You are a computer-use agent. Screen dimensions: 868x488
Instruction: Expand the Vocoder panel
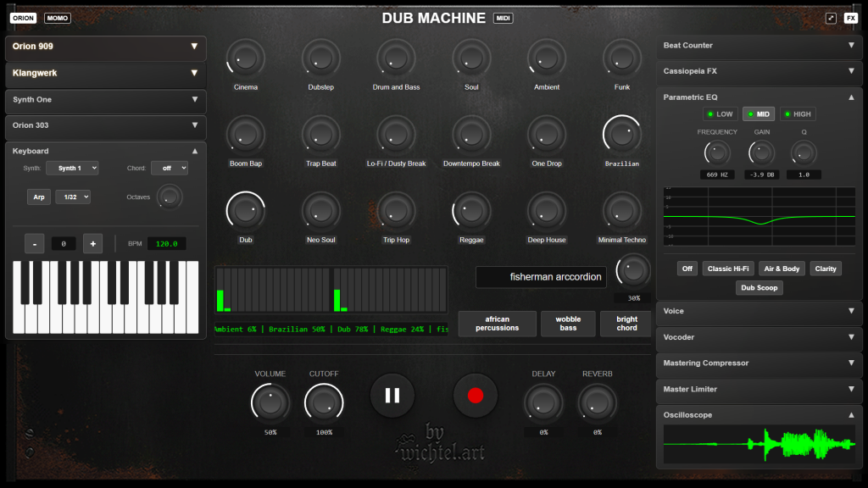(759, 337)
